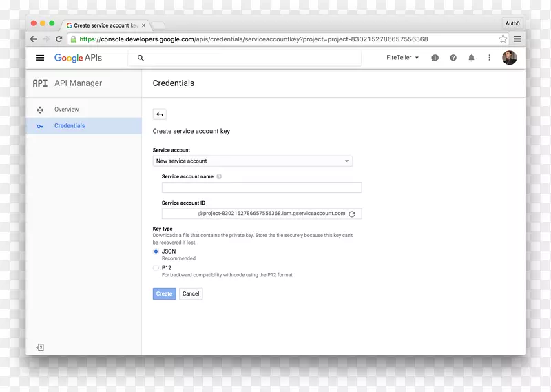551x392 pixels.
Task: Click the user profile avatar
Action: pyautogui.click(x=509, y=58)
